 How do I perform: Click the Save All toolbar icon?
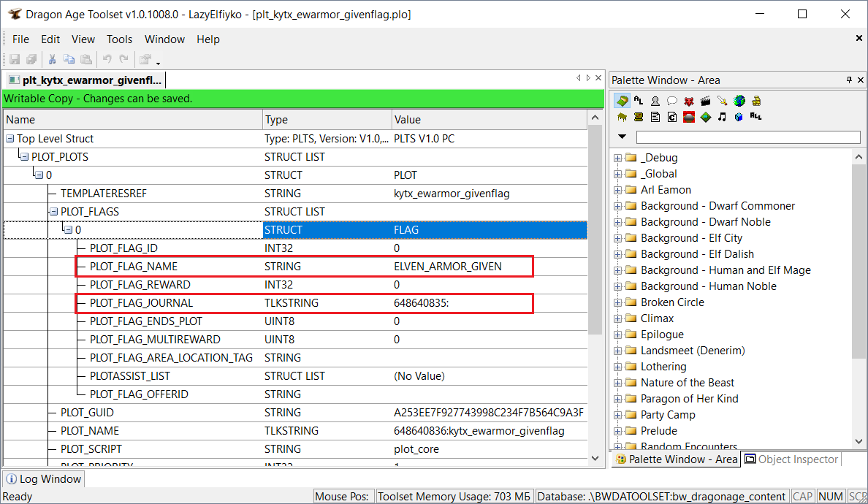31,59
